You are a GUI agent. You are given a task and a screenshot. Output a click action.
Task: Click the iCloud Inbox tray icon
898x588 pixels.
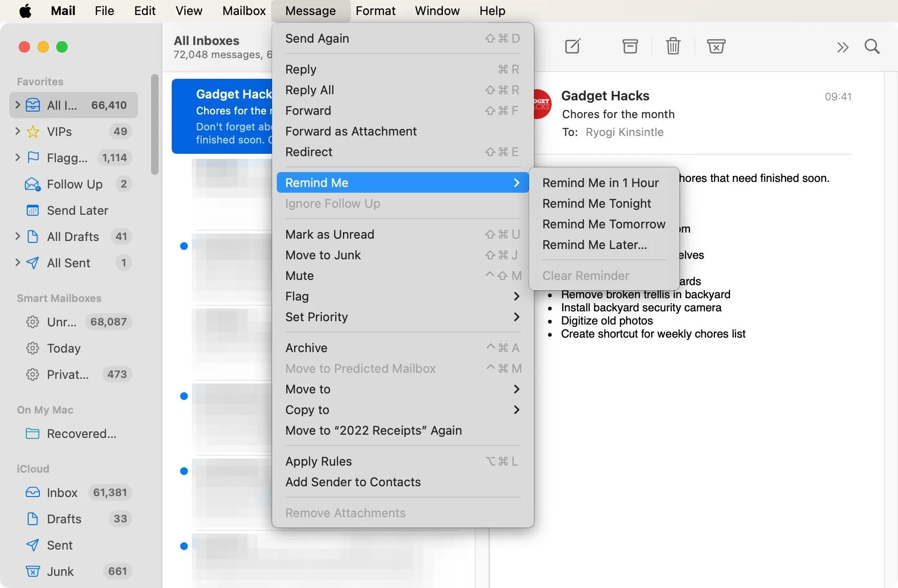pos(32,492)
